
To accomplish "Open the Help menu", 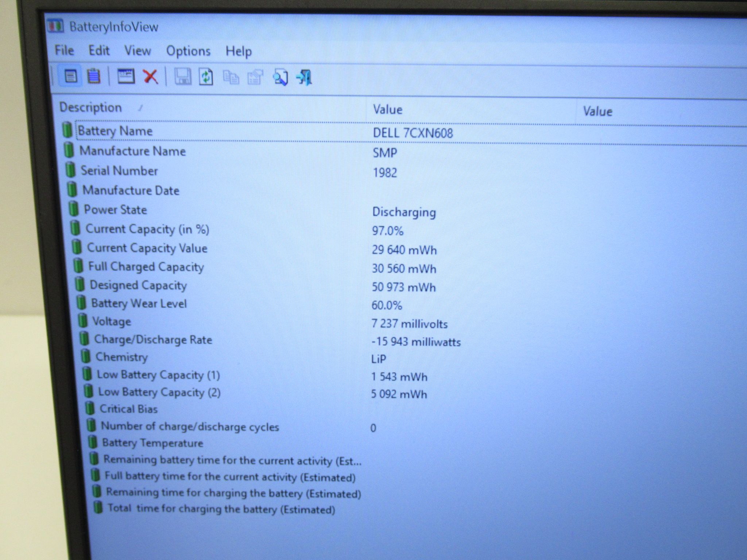I will 239,51.
